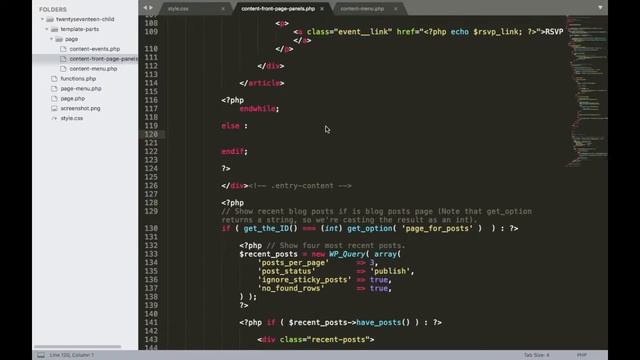Click the WP_Query class name
640x360 pixels.
[x=347, y=254]
